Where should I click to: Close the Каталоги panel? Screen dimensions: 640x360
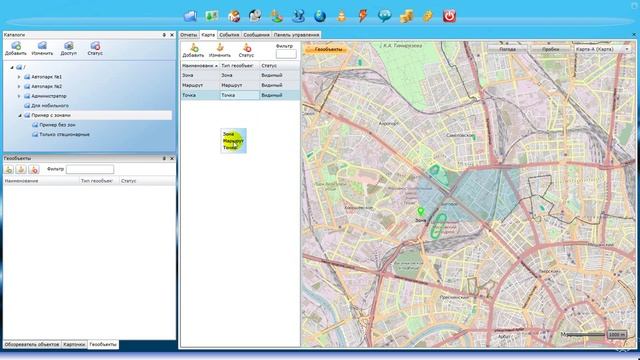[172, 35]
